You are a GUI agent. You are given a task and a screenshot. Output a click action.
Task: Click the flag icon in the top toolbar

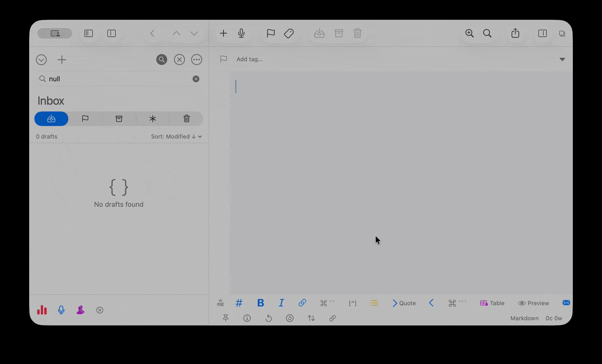pos(271,33)
